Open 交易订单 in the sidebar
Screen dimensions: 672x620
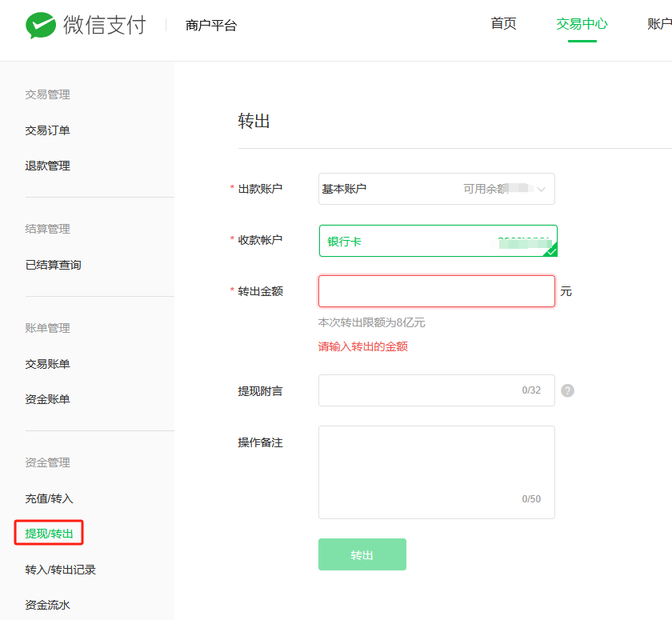pos(50,130)
